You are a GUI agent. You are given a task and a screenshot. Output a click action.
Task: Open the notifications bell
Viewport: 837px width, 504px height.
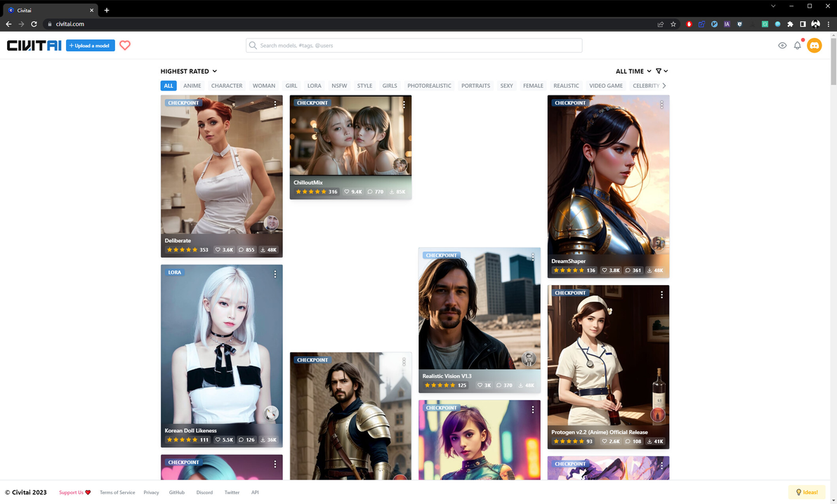coord(798,46)
